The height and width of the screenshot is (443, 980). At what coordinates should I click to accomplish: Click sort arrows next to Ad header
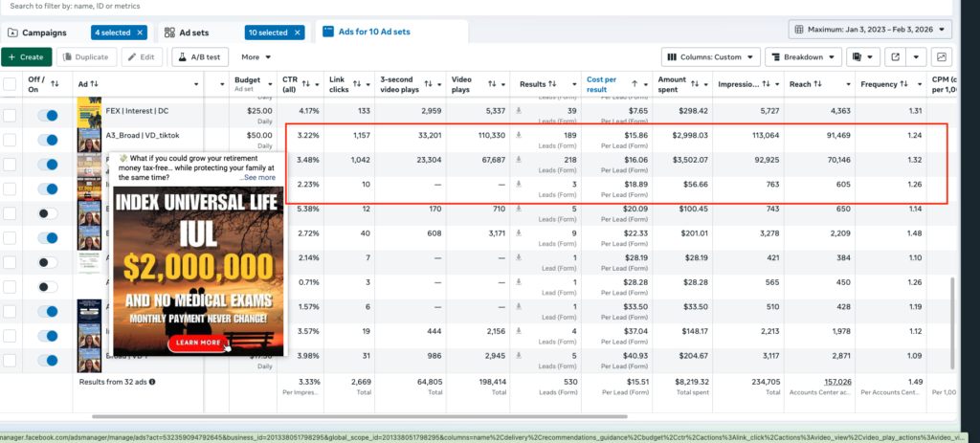click(x=95, y=84)
